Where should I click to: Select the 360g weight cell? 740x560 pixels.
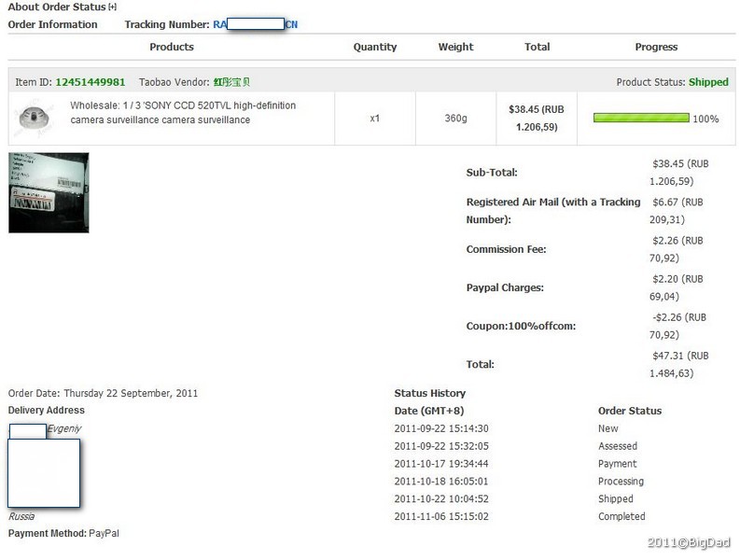coord(456,118)
